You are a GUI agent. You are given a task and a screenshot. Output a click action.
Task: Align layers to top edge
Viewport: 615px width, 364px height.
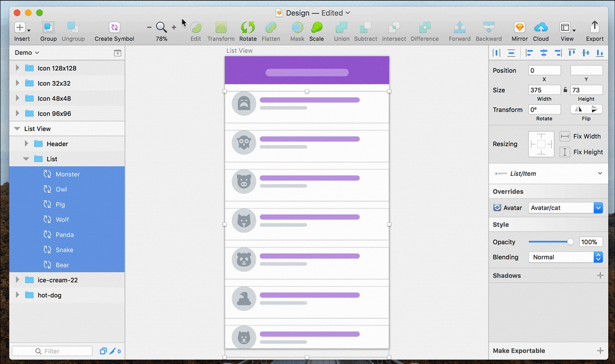572,53
